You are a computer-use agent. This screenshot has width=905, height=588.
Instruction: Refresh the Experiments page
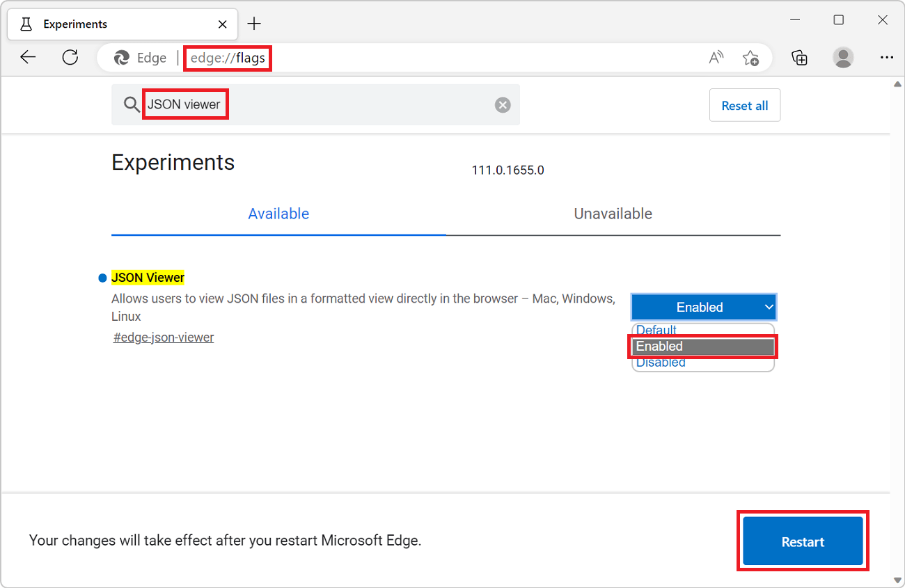point(70,57)
